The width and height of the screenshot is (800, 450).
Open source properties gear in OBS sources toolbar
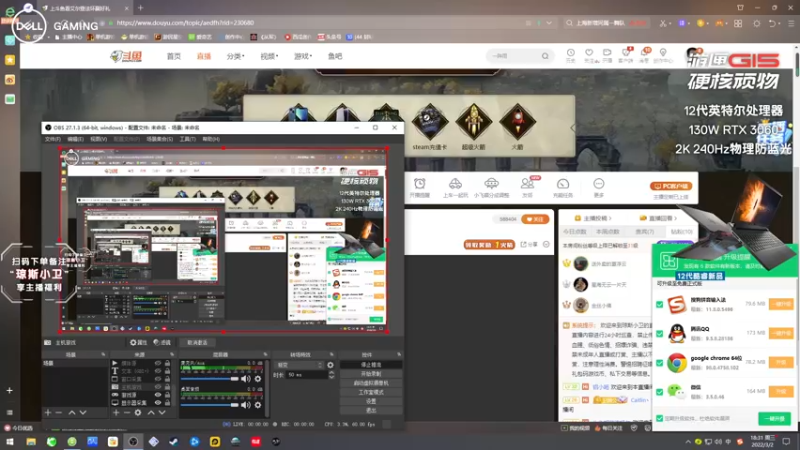click(x=138, y=412)
